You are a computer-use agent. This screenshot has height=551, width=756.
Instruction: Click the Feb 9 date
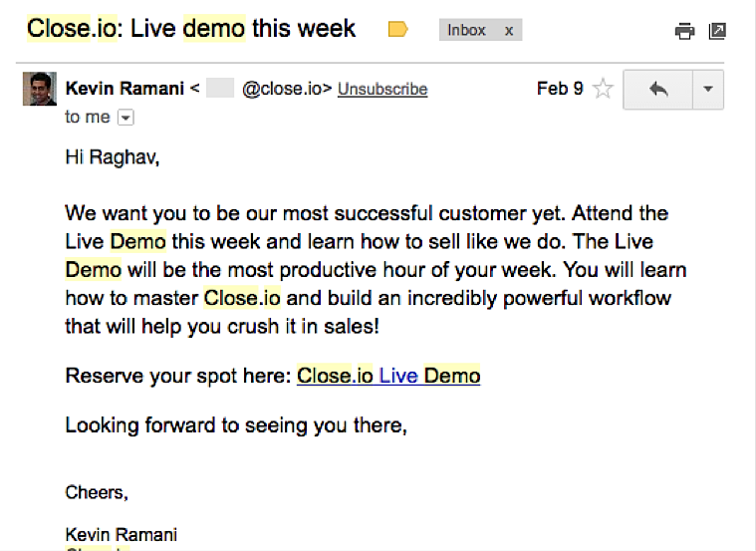[x=560, y=89]
